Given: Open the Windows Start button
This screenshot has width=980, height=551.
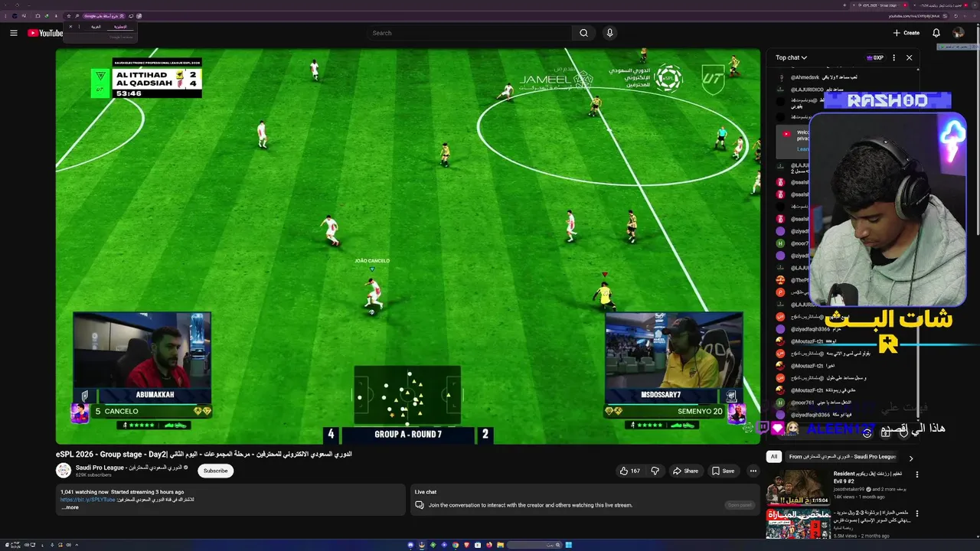Looking at the screenshot, I should coord(569,545).
